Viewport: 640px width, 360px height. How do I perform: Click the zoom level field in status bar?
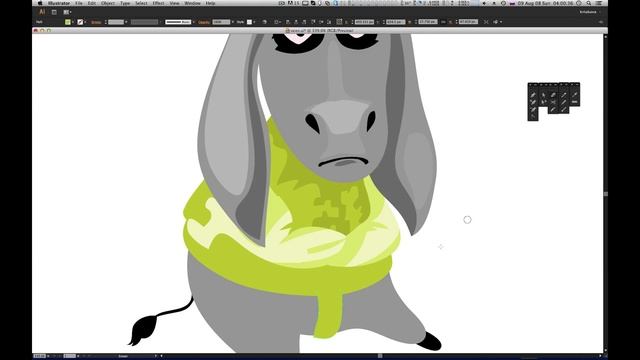coord(40,356)
